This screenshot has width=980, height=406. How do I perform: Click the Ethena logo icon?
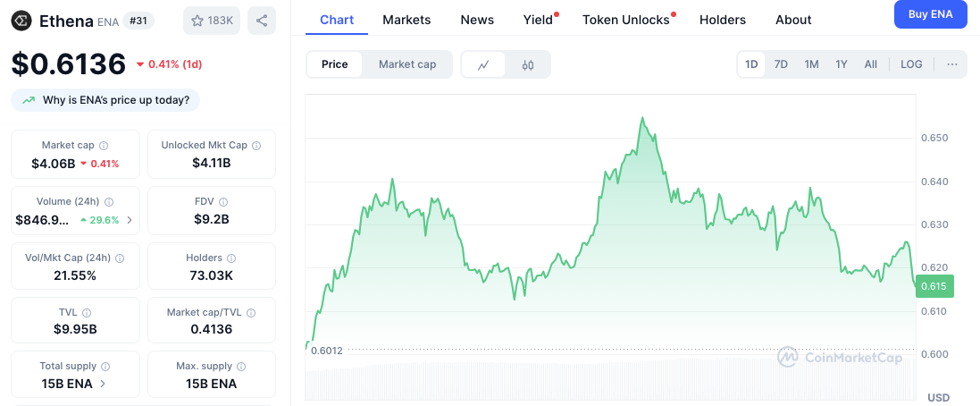[x=21, y=21]
